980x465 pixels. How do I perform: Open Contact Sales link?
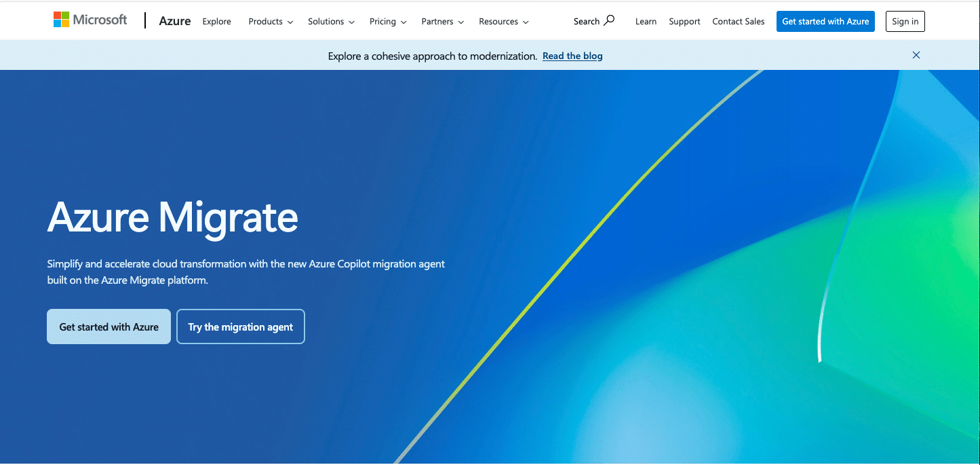[x=739, y=21]
